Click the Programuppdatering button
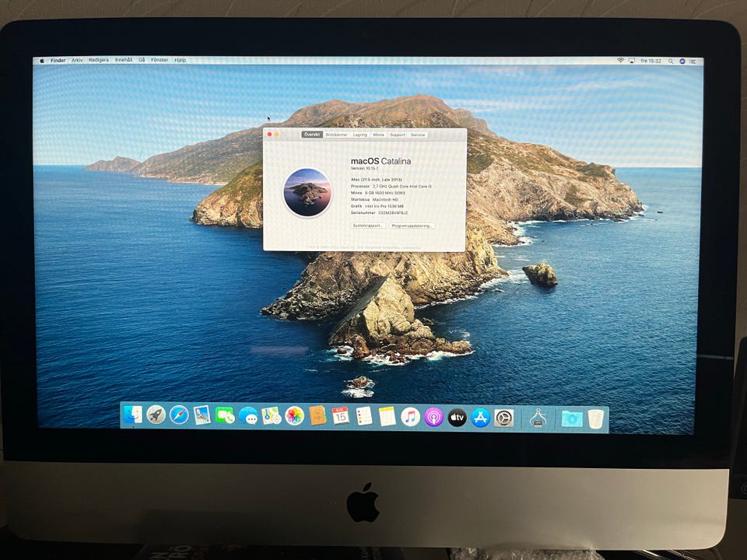The width and height of the screenshot is (747, 560). pyautogui.click(x=412, y=226)
